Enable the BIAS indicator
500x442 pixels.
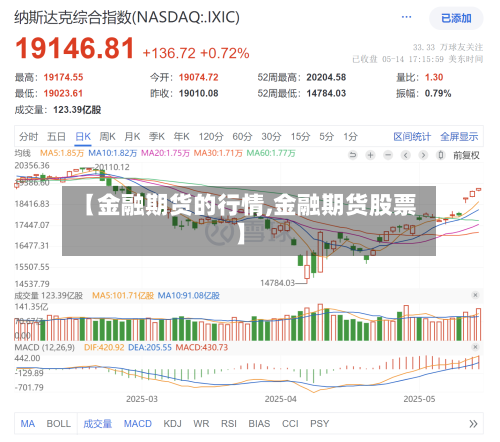(259, 424)
